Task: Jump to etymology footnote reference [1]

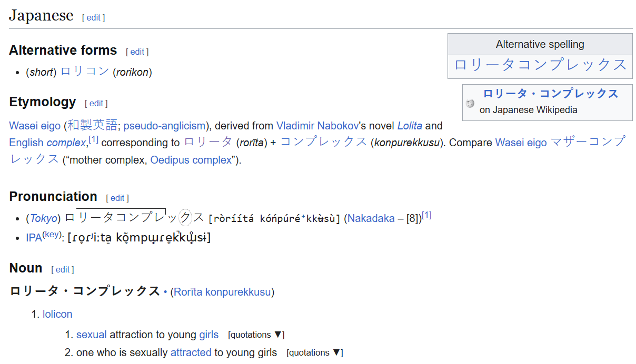Action: pyautogui.click(x=93, y=139)
